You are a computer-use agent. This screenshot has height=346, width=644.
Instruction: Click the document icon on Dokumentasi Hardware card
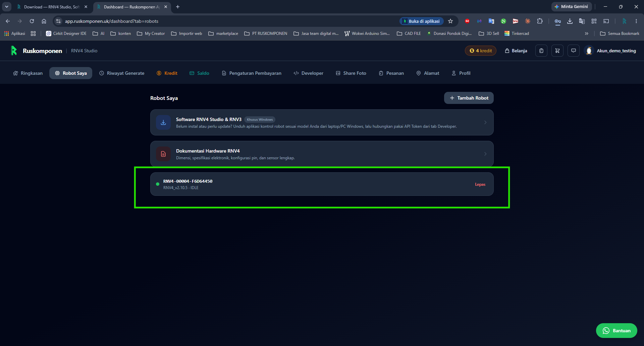[163, 154]
